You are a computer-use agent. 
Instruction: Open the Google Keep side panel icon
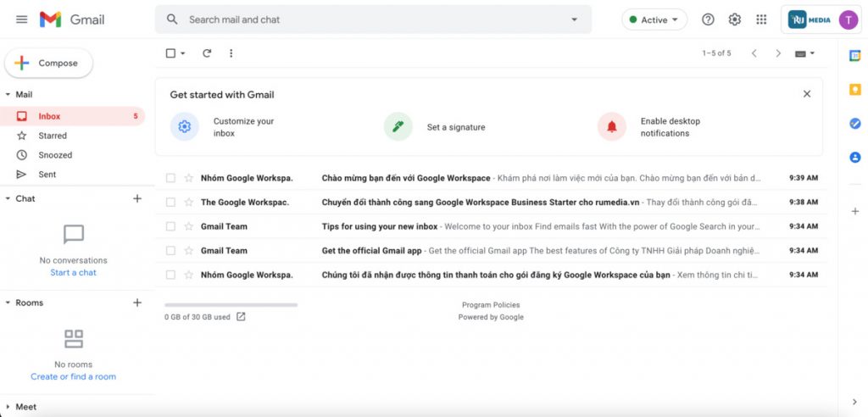click(x=855, y=90)
